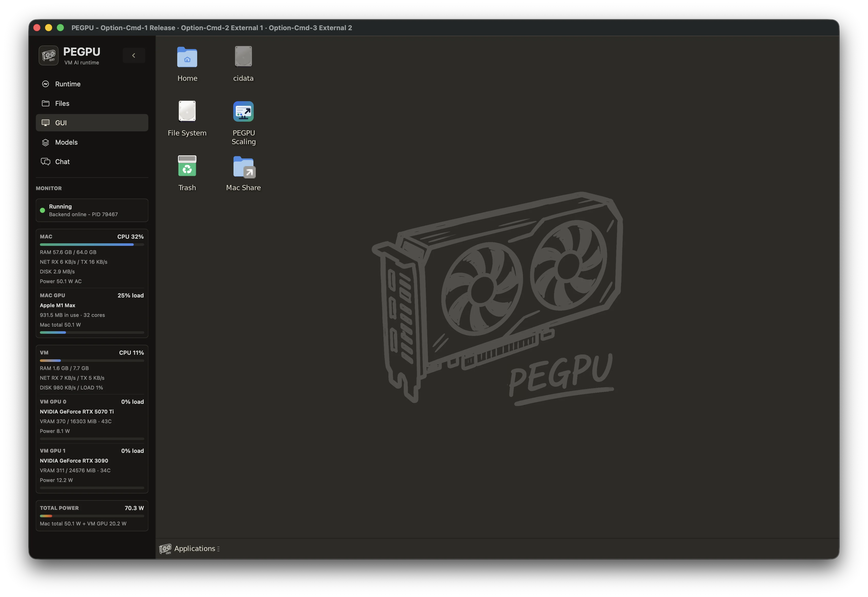The width and height of the screenshot is (868, 597).
Task: Click the 'NVIDIA GeForce RTX 5070 Ti' label
Action: click(x=77, y=411)
